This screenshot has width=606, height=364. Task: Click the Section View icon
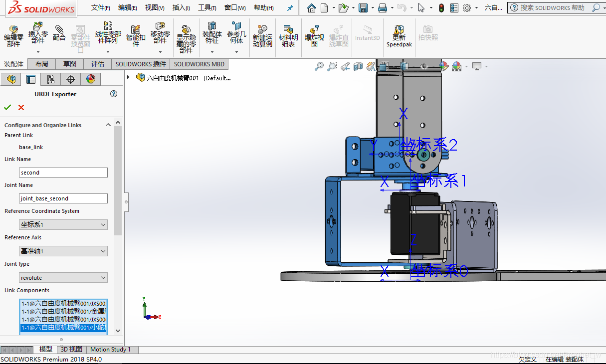point(358,66)
